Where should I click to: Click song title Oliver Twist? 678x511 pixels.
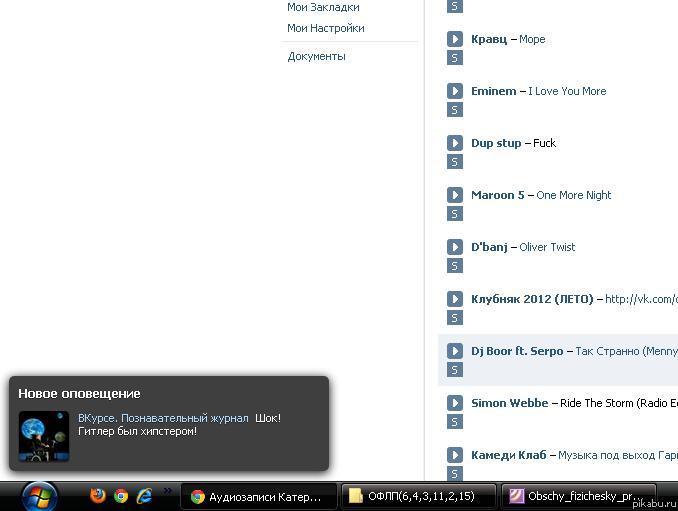pos(547,247)
